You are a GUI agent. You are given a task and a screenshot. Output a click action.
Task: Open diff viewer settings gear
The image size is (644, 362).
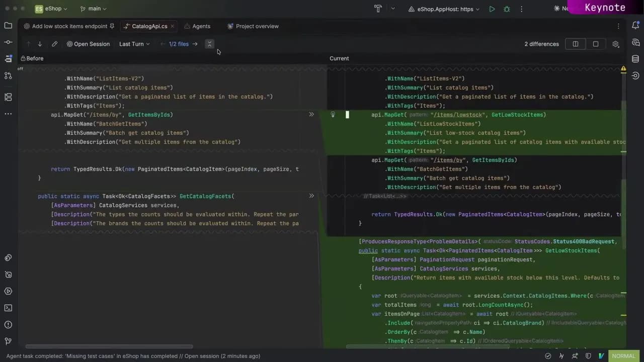[x=615, y=44]
